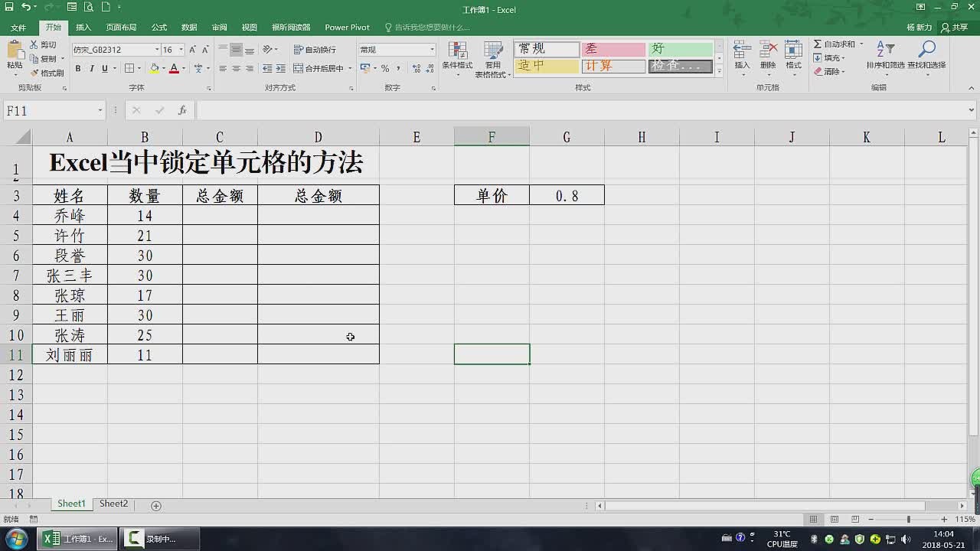Click the Borders grid icon
The height and width of the screenshot is (551, 980).
tap(129, 68)
